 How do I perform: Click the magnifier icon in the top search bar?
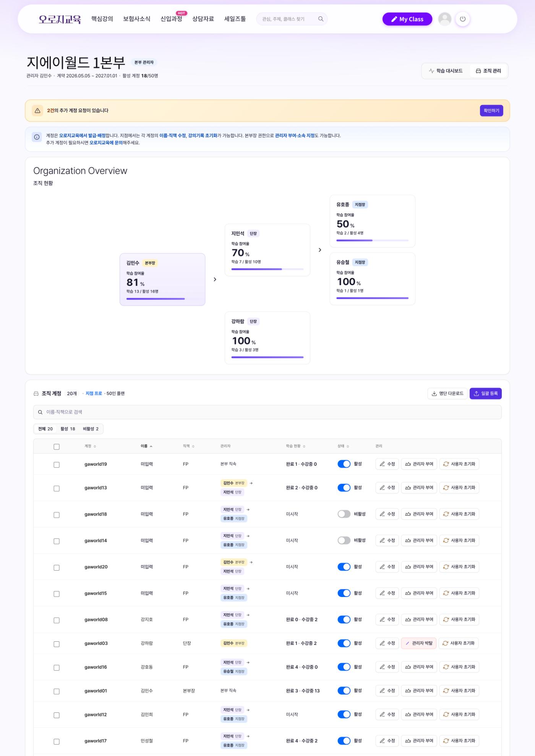tap(321, 19)
